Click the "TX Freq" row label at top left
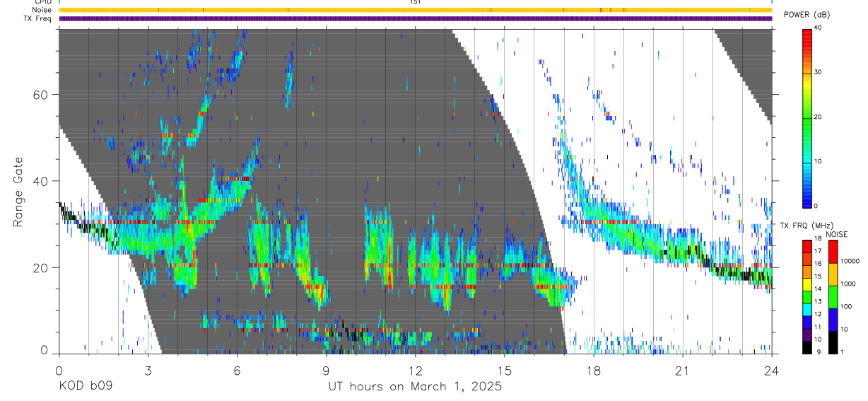 [x=38, y=18]
